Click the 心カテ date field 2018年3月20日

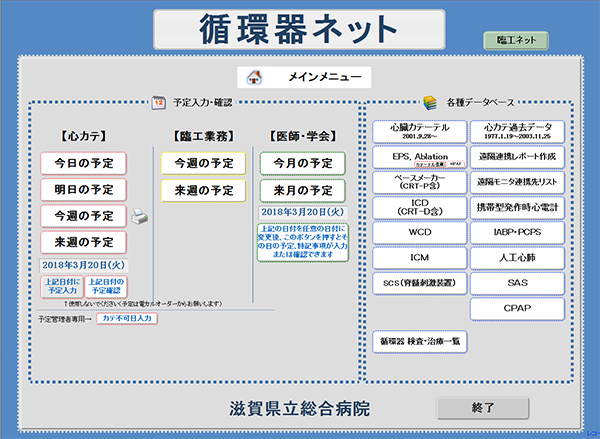pos(83,264)
